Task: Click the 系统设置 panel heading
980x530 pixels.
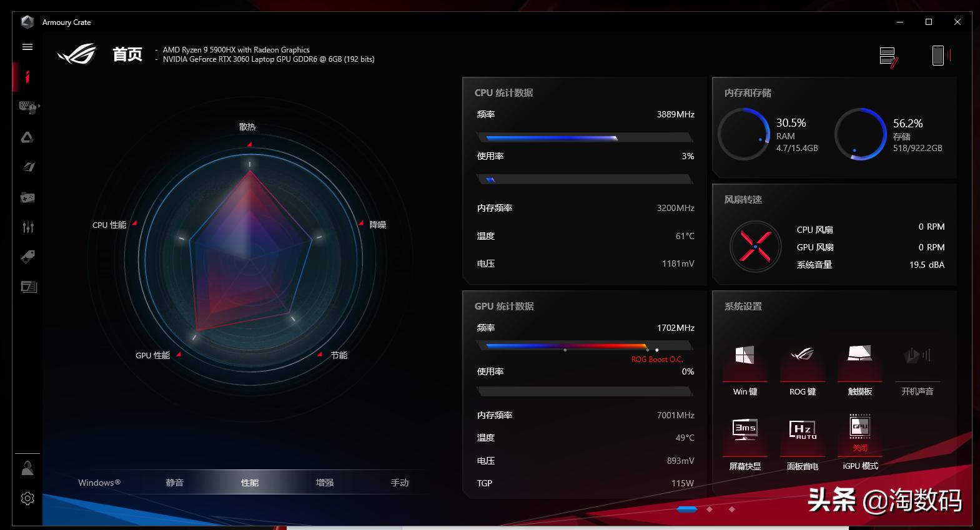Action: pyautogui.click(x=743, y=306)
